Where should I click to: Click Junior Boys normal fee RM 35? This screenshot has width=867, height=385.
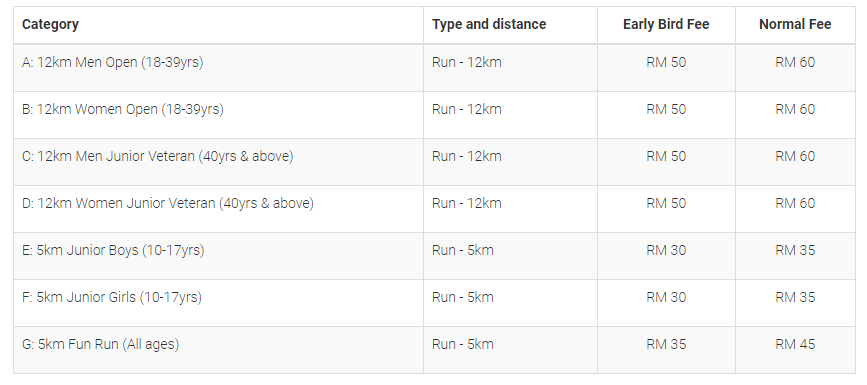click(795, 251)
